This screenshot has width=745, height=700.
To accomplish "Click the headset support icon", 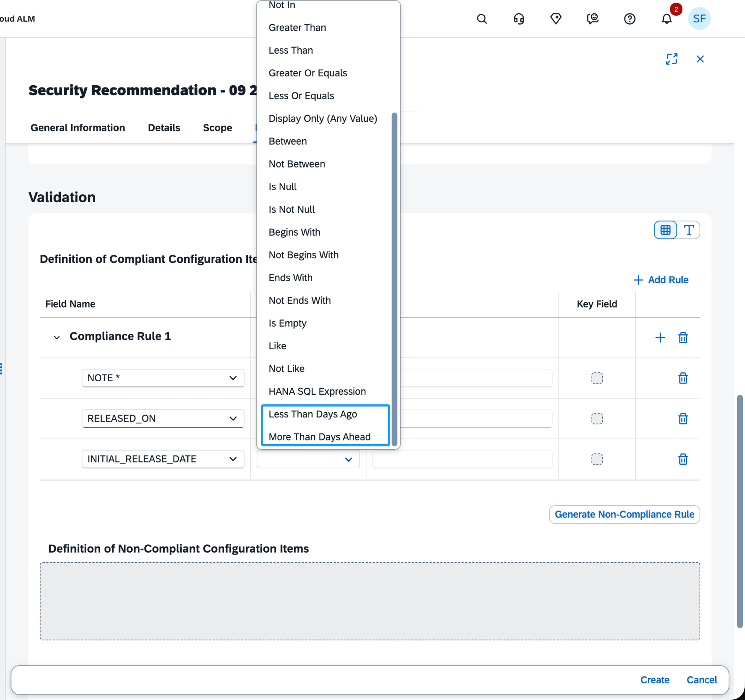I will click(519, 19).
